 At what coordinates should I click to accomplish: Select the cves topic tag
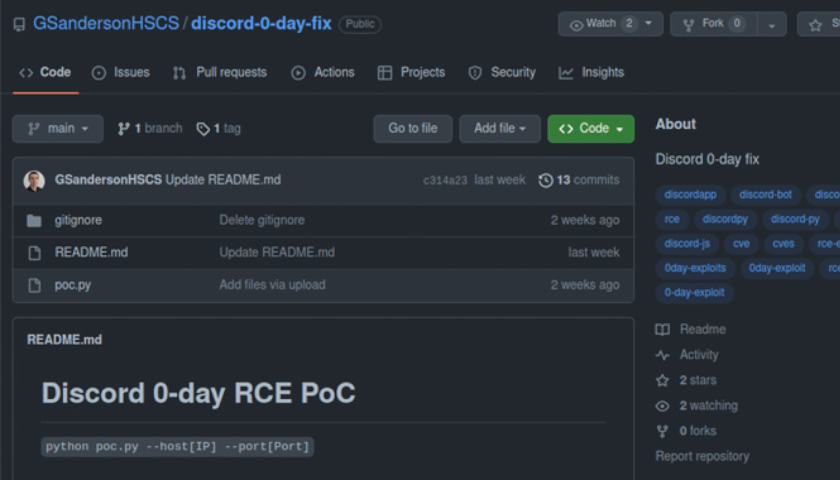tap(783, 244)
